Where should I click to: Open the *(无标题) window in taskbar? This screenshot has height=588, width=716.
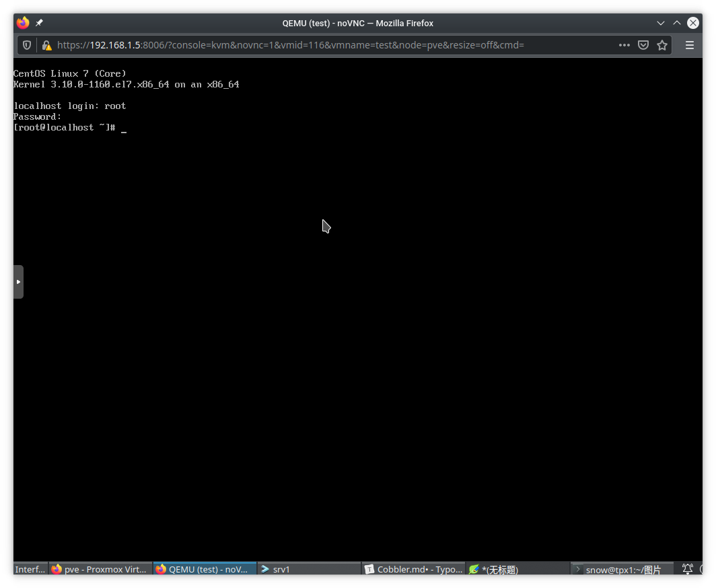pos(517,569)
